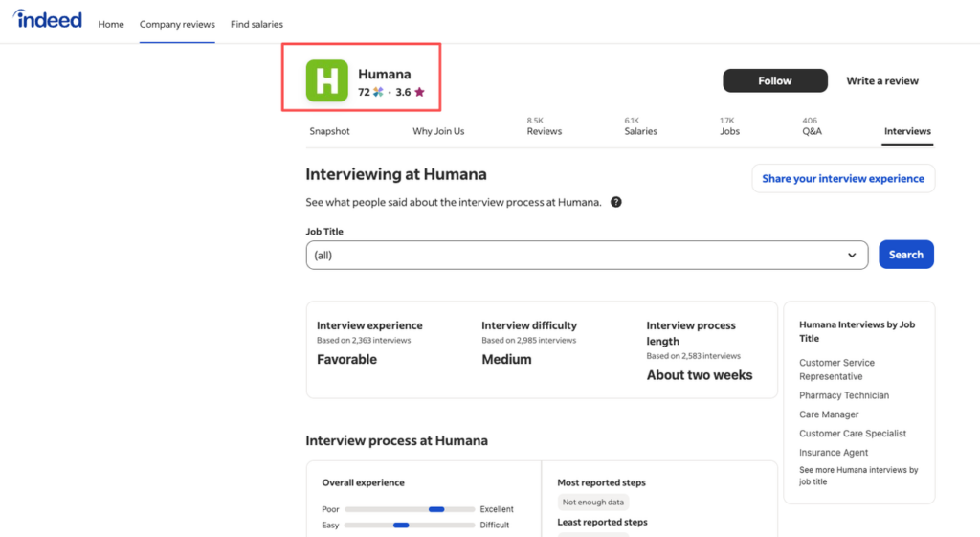Click the green Humana H logo
980x537 pixels.
pos(327,80)
